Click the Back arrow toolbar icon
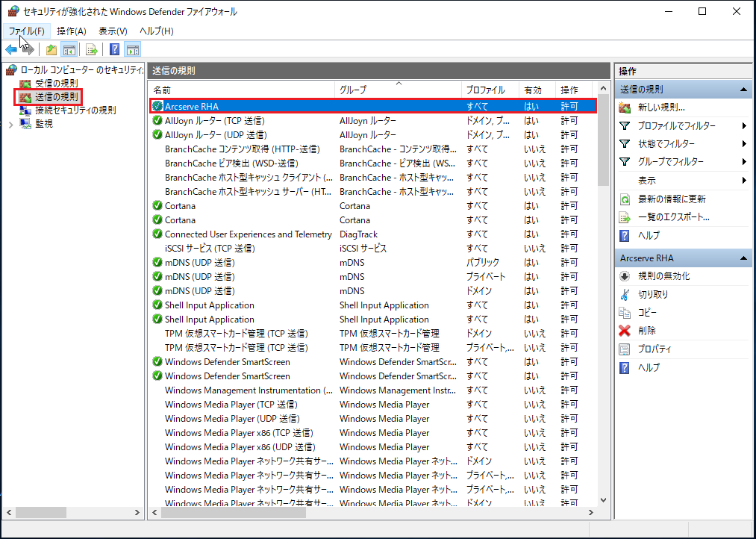 coord(11,50)
